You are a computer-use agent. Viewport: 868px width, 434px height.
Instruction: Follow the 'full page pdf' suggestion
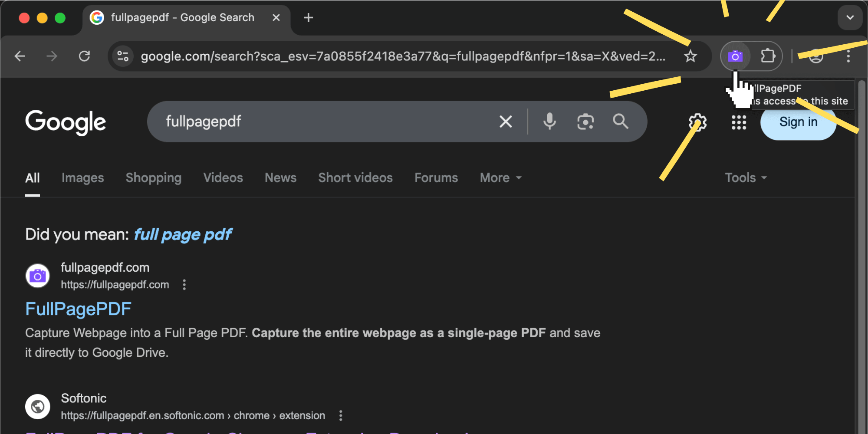tap(183, 235)
